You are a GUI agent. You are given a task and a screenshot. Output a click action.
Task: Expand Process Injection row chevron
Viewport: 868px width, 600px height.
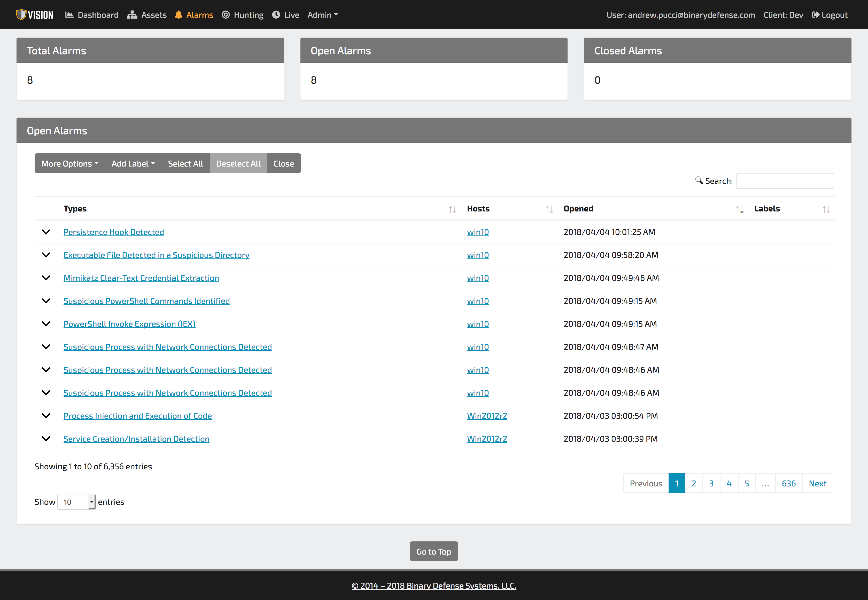coord(46,416)
